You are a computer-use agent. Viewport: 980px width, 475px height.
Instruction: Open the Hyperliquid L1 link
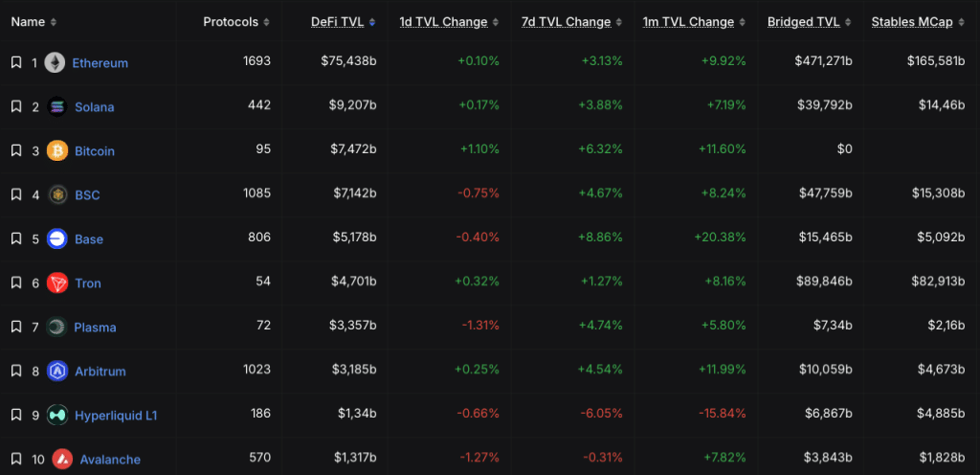pos(116,415)
